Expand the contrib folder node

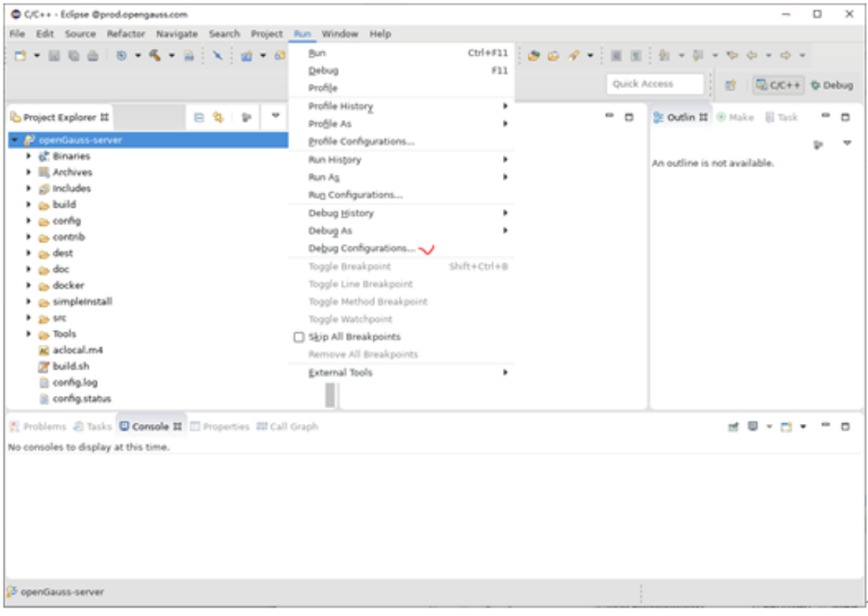pyautogui.click(x=29, y=237)
